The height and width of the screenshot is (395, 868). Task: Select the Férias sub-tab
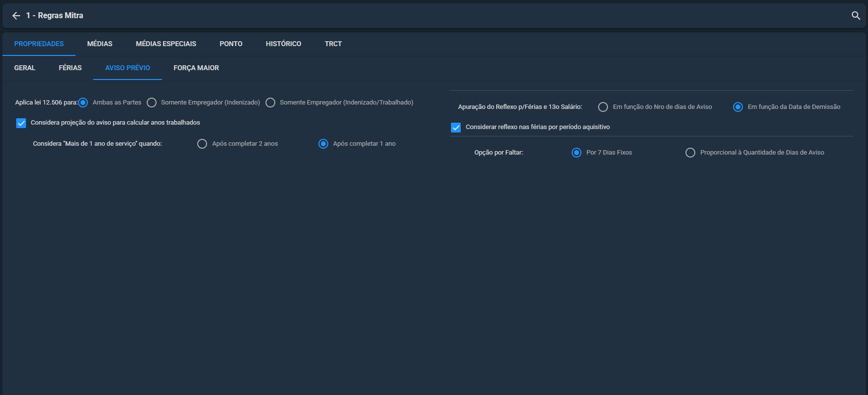pyautogui.click(x=70, y=68)
